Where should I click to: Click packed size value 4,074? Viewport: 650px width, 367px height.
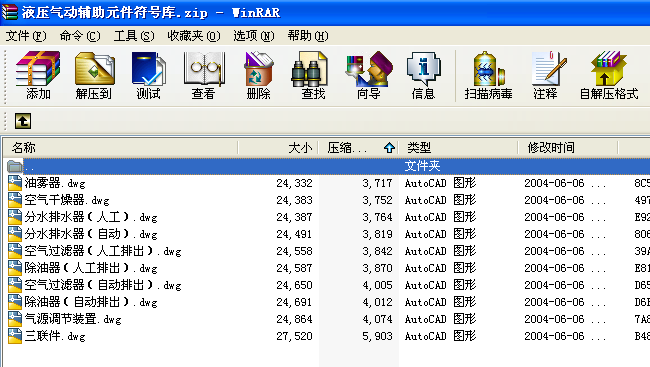(377, 319)
